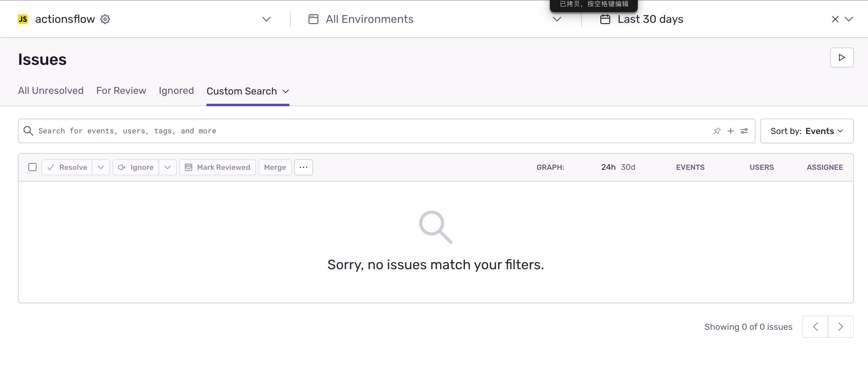
Task: Click the Merge button
Action: click(274, 167)
